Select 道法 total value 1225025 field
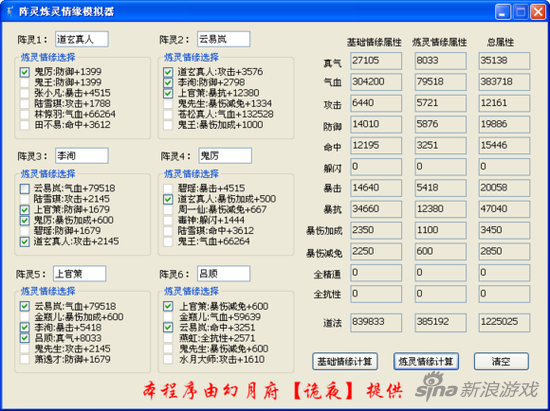 point(504,323)
